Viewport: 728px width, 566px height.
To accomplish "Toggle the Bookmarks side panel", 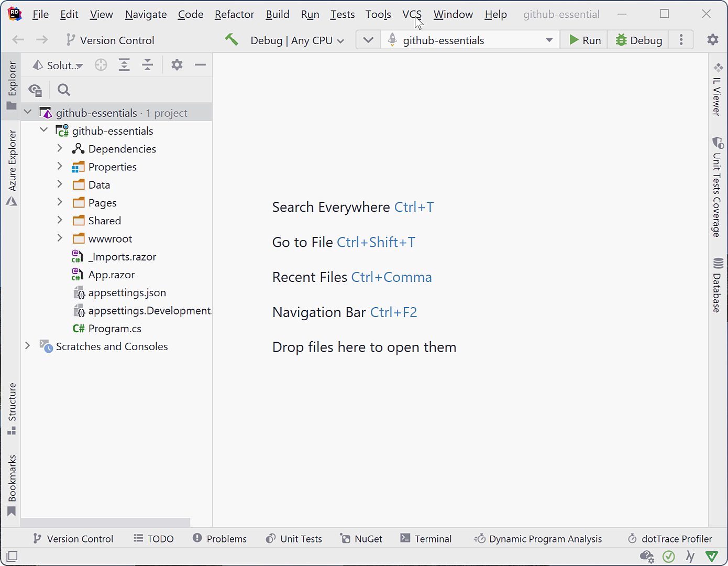I will coord(12,485).
